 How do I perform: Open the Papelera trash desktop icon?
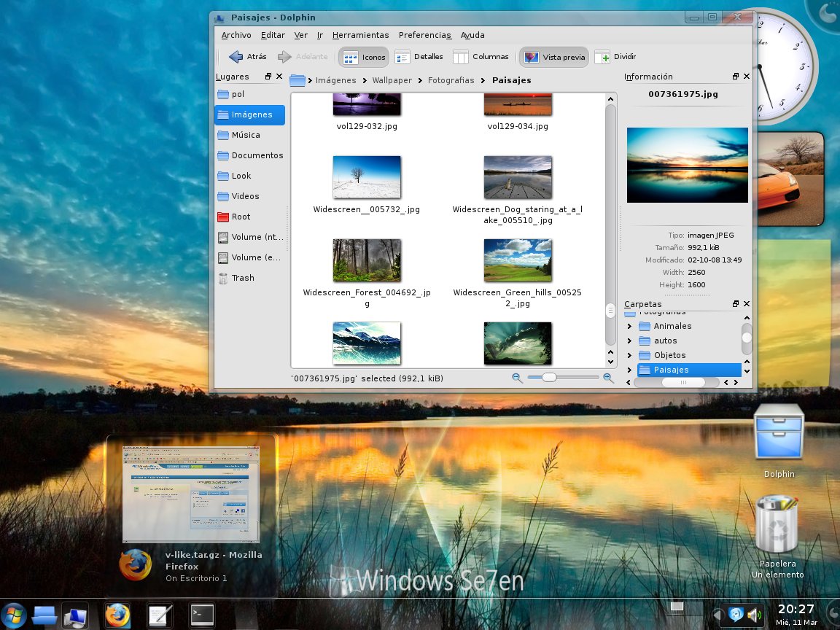click(777, 537)
